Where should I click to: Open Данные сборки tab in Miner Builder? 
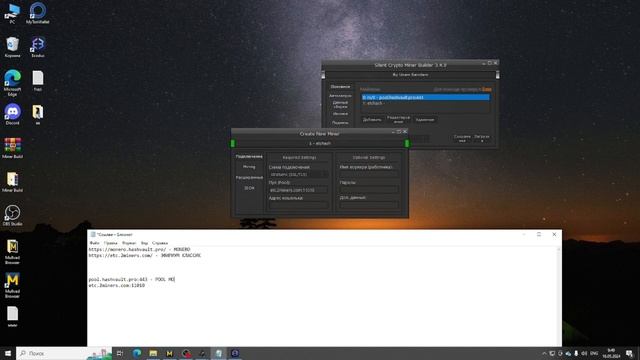pyautogui.click(x=340, y=104)
